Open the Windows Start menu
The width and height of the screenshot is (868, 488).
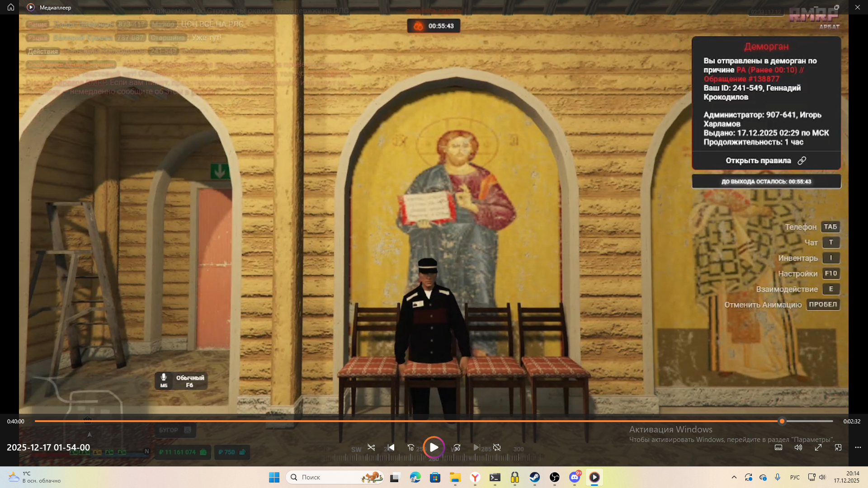pos(274,477)
